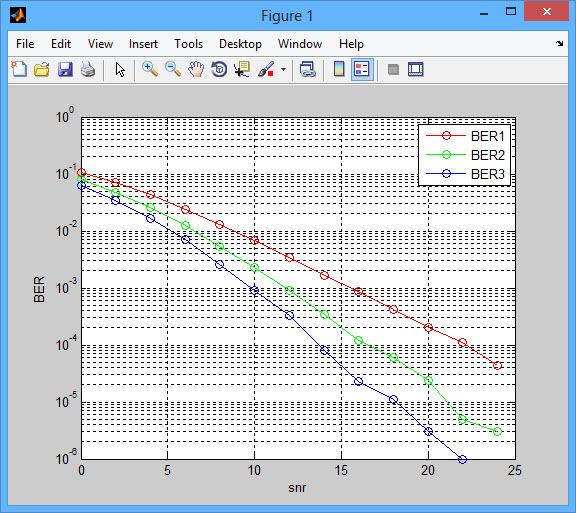Toggle the Insert Legend button

pos(362,69)
